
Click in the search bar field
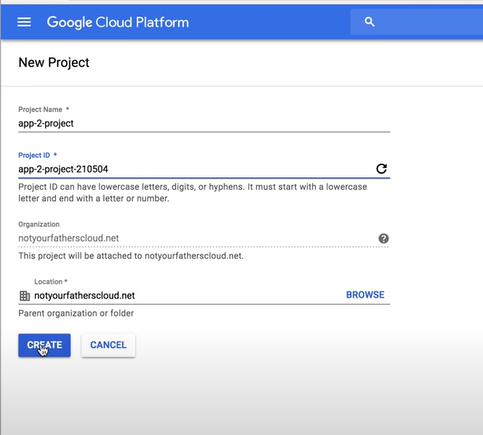(416, 22)
